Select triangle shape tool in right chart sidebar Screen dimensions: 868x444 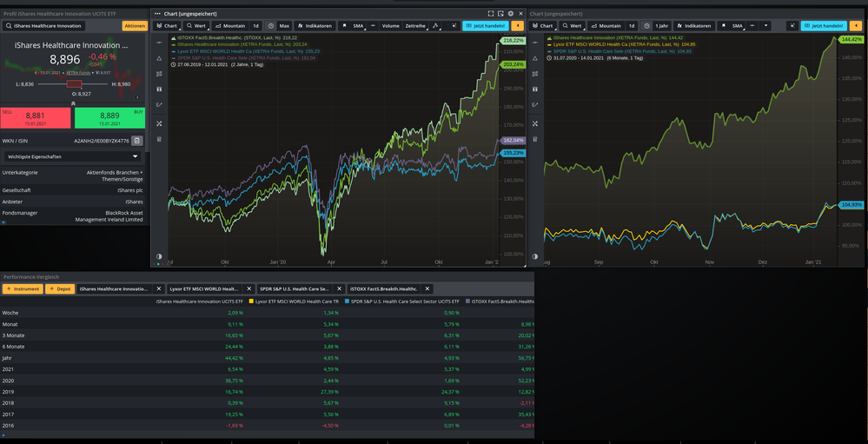pos(534,58)
